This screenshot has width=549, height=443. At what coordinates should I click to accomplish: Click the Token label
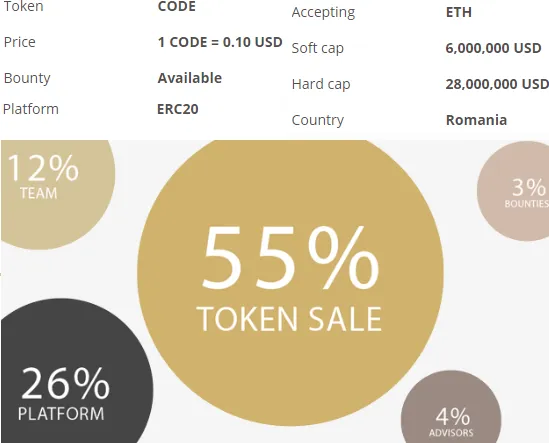[x=23, y=6]
